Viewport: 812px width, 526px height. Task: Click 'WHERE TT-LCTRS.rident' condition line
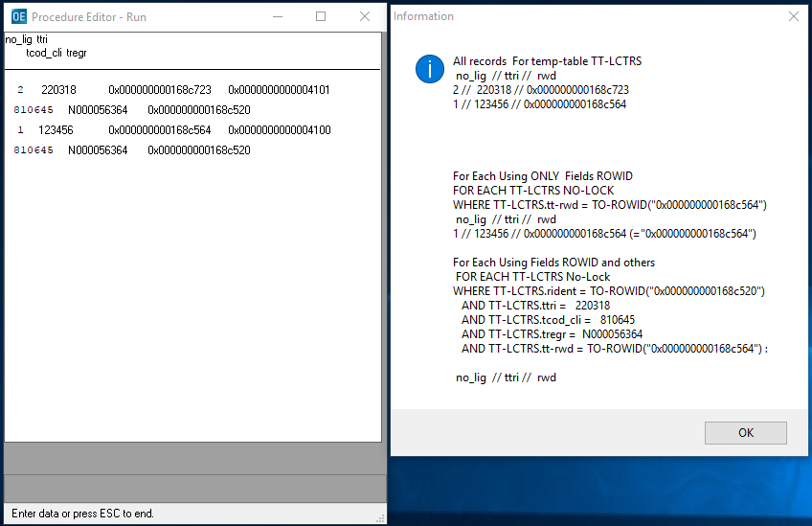(x=608, y=291)
